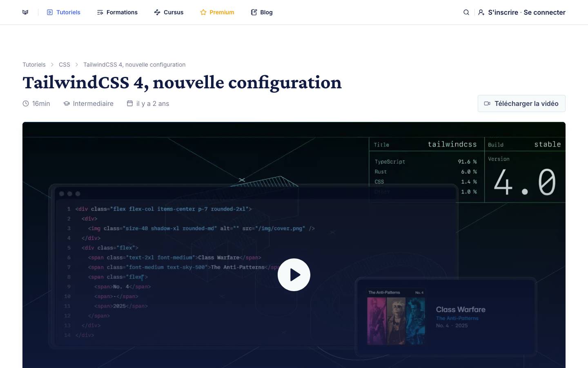Click the S'inscrire link

pos(503,12)
